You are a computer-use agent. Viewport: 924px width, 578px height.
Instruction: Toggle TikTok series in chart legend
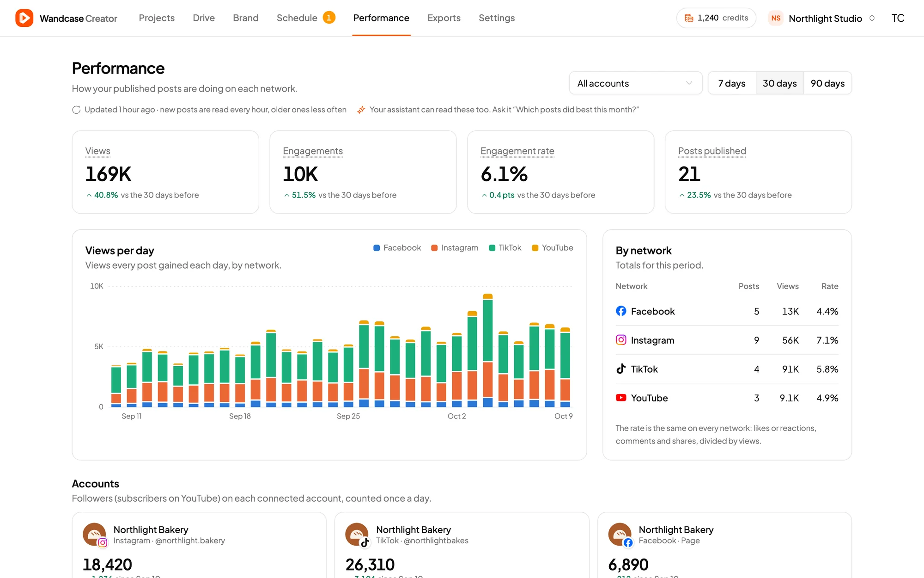coord(505,248)
